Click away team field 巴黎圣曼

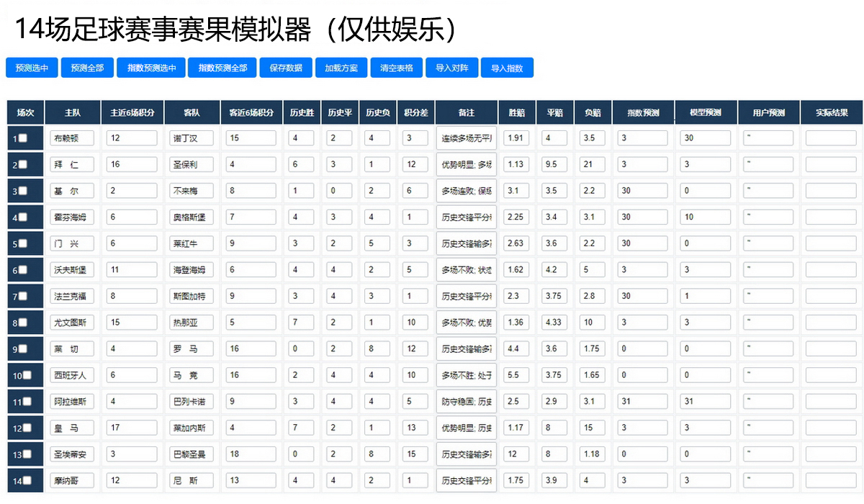(x=192, y=454)
